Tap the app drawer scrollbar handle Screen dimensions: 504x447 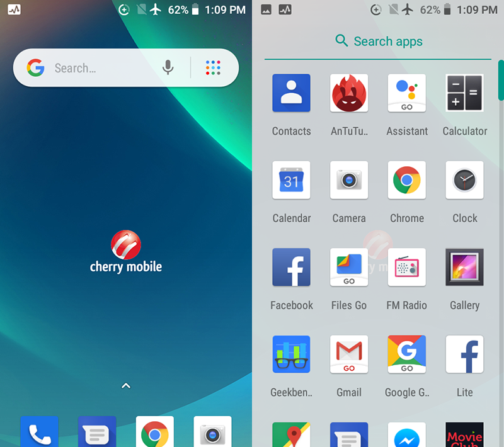click(x=501, y=81)
